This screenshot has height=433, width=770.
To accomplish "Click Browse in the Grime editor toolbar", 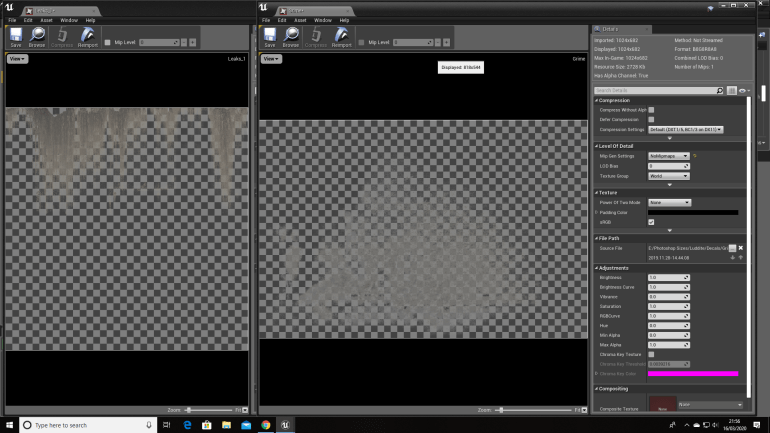I will click(291, 37).
